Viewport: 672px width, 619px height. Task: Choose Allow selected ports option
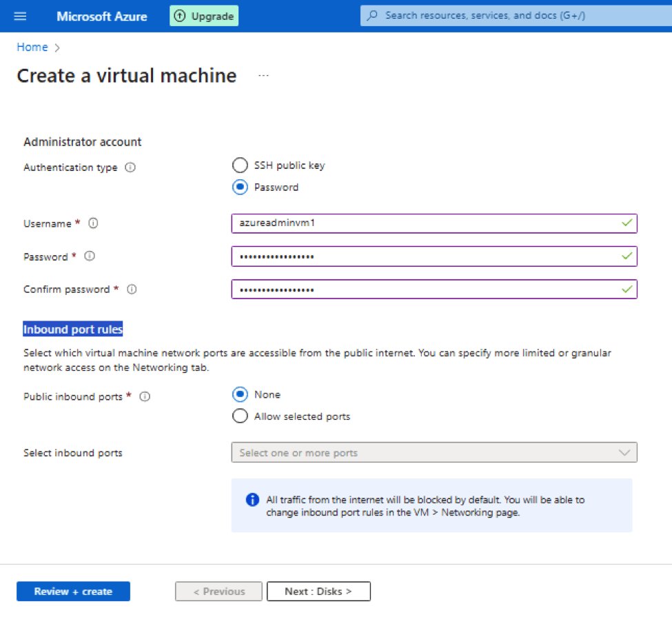pos(240,416)
